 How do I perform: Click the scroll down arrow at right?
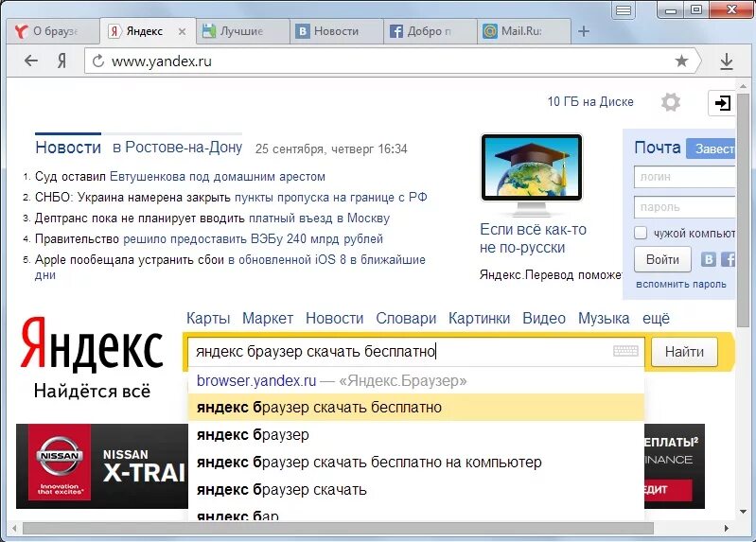point(743,512)
